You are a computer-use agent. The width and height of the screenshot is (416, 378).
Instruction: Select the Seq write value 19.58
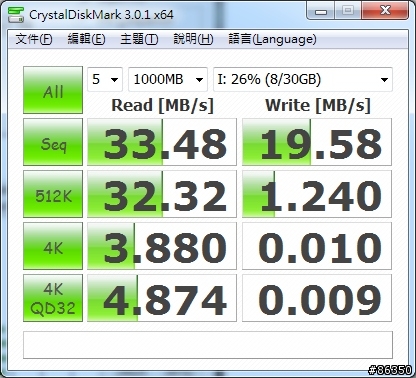coord(317,142)
